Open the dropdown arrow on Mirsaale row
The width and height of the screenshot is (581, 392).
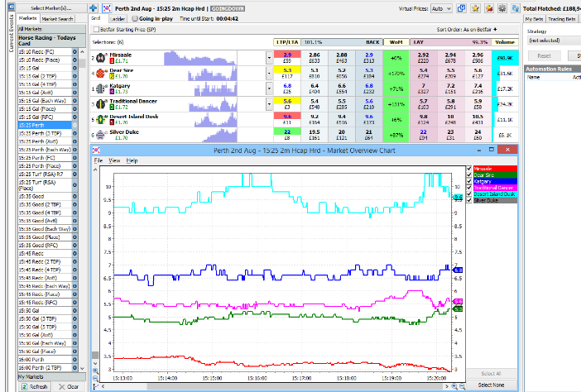269,58
